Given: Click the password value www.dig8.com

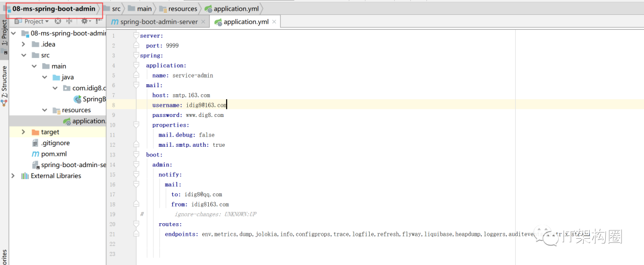Looking at the screenshot, I should tap(205, 115).
